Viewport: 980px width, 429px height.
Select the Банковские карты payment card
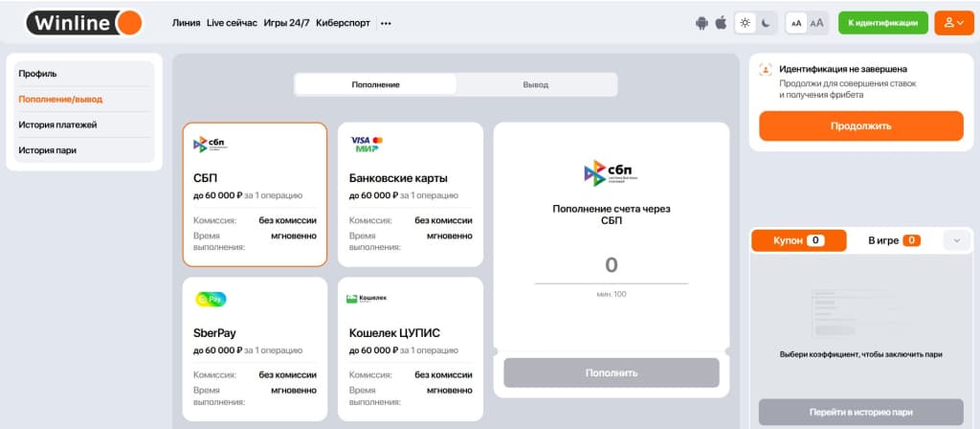click(411, 194)
